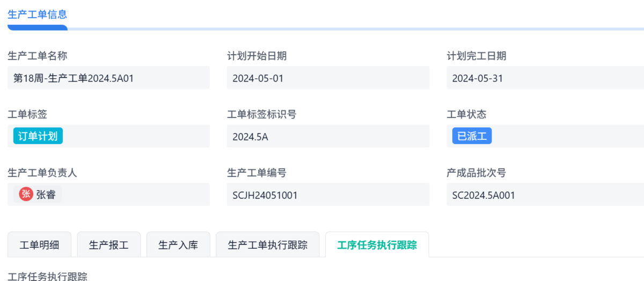Select the 生产工单信息 header tab
The image size is (644, 281).
pos(37,14)
